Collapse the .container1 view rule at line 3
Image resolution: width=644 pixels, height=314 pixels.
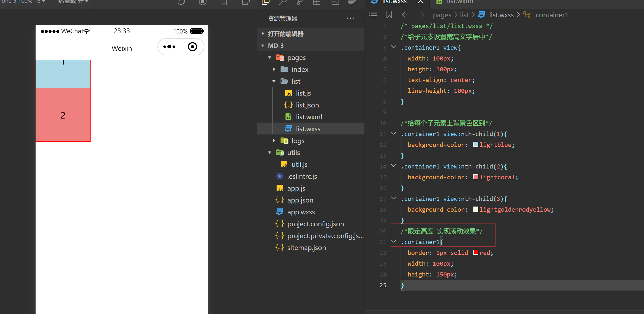[x=394, y=47]
